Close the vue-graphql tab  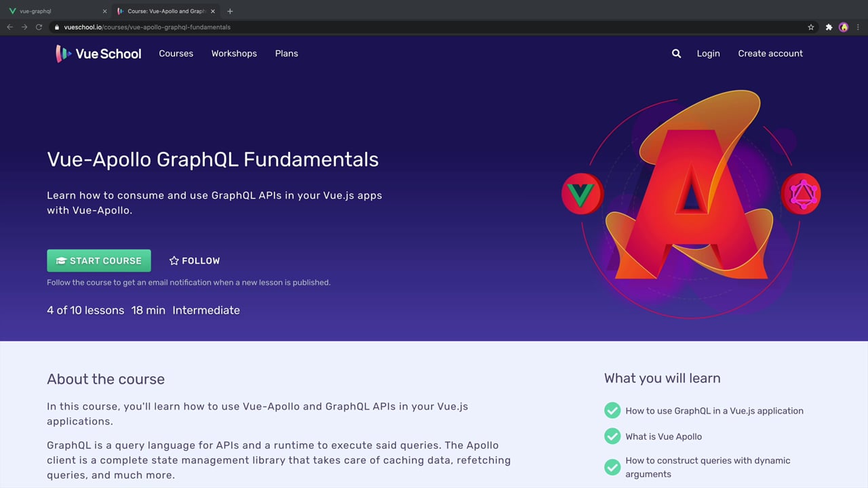[104, 11]
